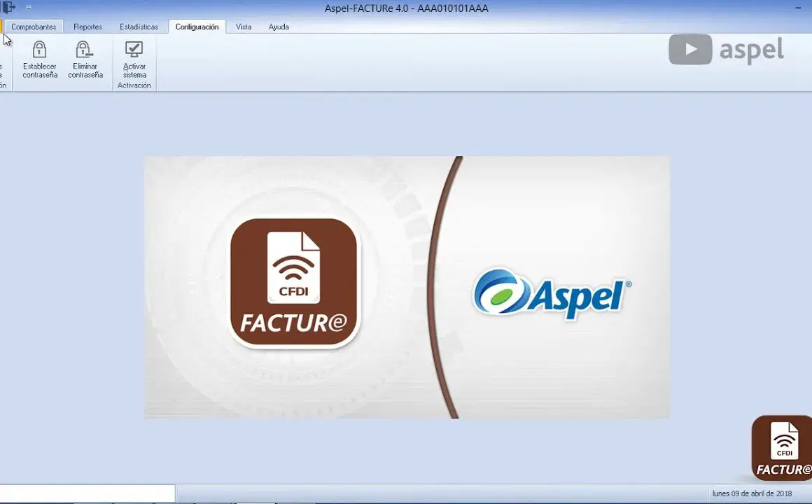Switch to the Comprobantes tab
The image size is (812, 504).
point(34,27)
